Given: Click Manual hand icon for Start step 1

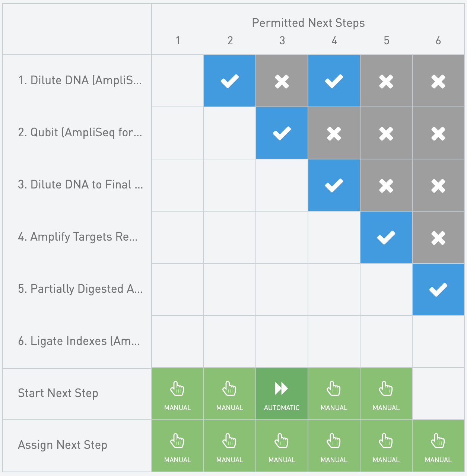Looking at the screenshot, I should click(x=178, y=390).
